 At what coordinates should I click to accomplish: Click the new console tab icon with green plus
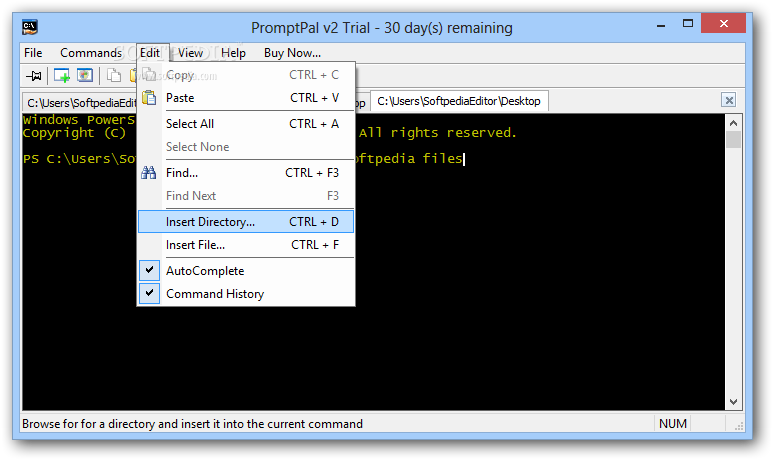(62, 75)
